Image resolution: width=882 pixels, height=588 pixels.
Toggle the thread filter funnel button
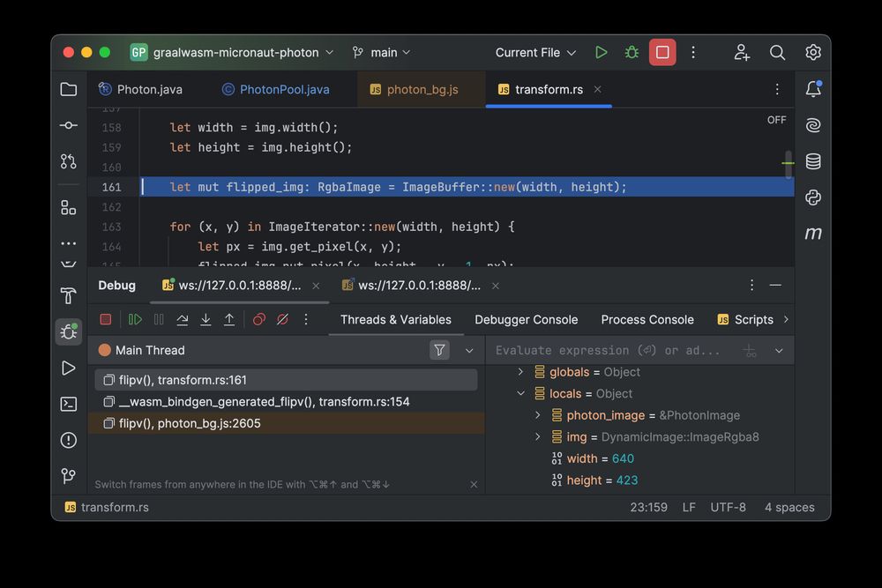pos(439,350)
